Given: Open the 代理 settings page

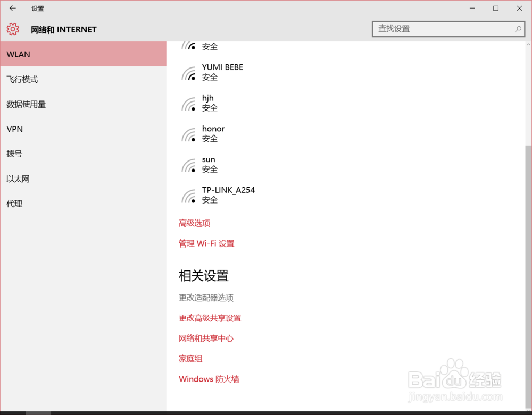Looking at the screenshot, I should (14, 204).
